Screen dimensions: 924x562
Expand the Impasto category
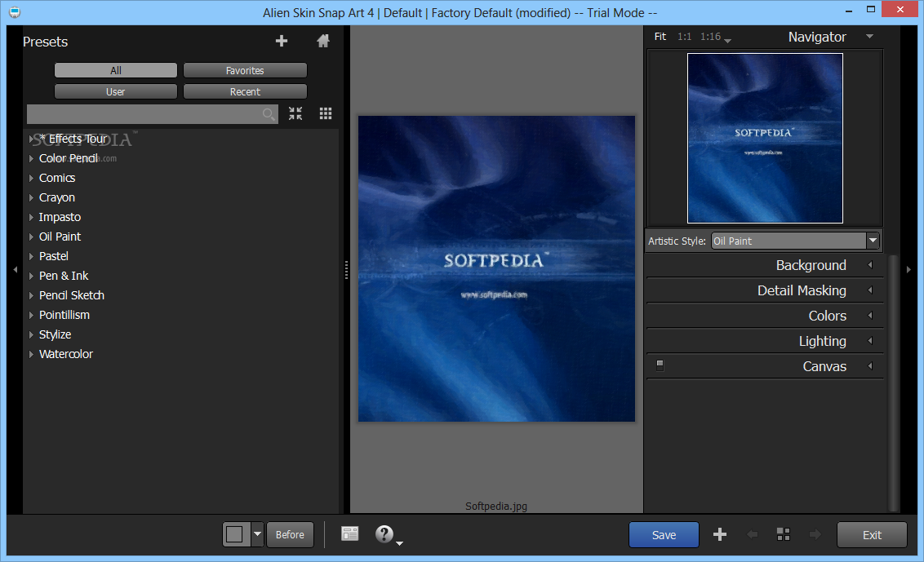pos(31,217)
